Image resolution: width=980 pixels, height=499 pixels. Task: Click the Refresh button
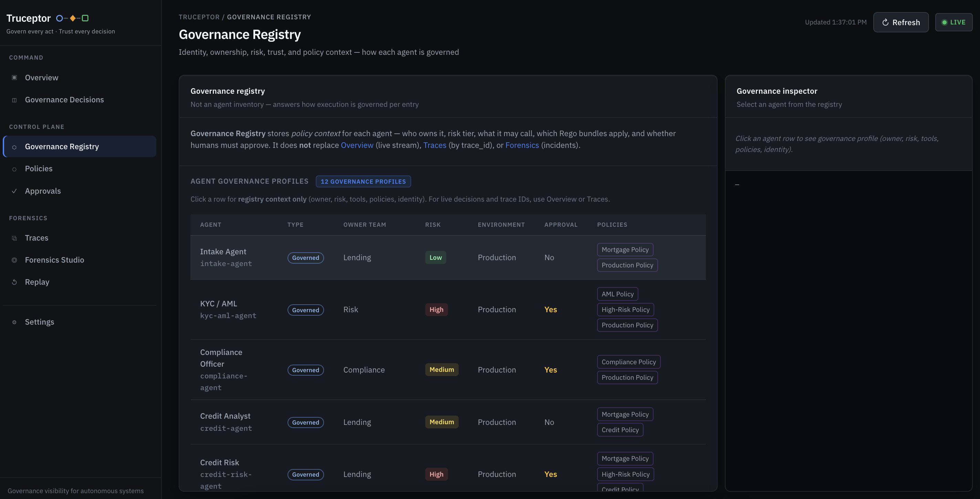pos(901,22)
